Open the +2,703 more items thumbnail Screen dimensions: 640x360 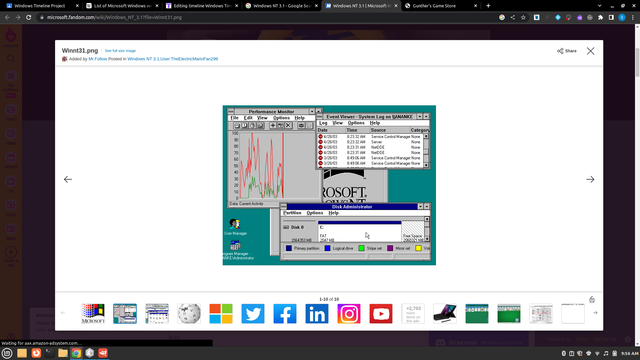tap(413, 313)
